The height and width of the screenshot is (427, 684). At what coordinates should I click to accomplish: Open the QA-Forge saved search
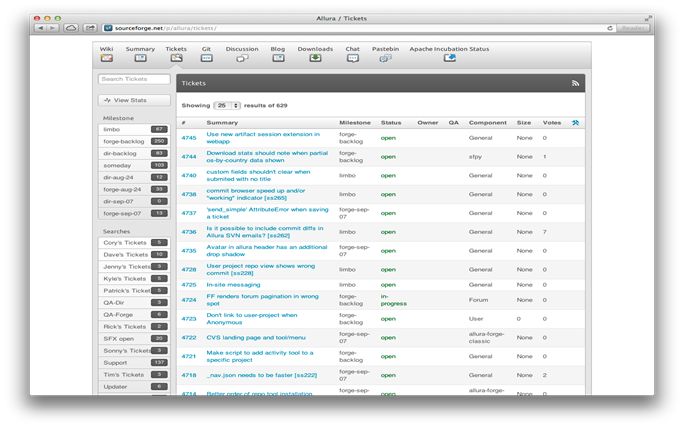133,314
